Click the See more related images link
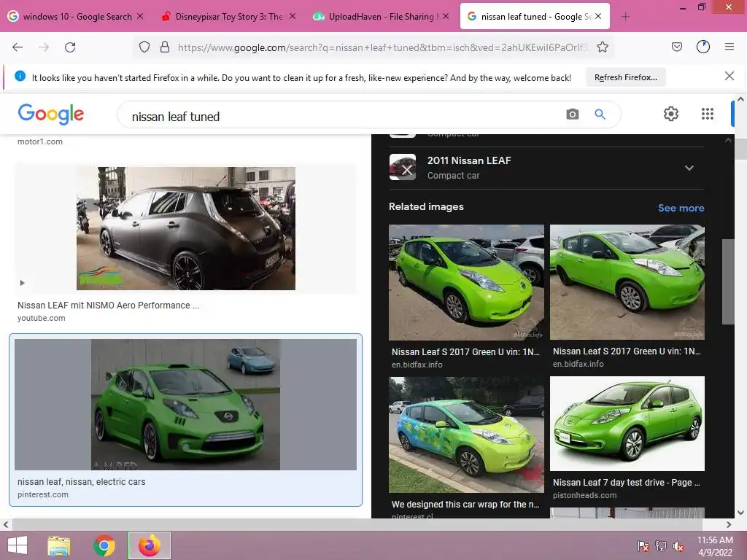Image resolution: width=747 pixels, height=560 pixels. coord(681,208)
